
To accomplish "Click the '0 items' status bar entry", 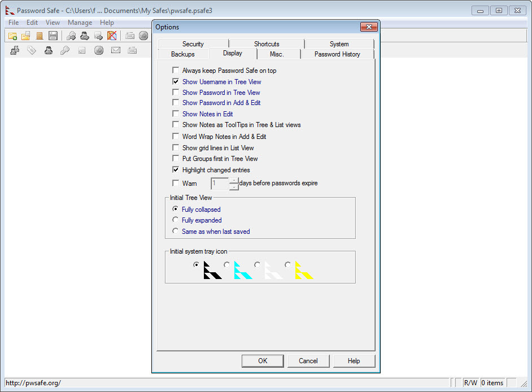I will pyautogui.click(x=492, y=383).
